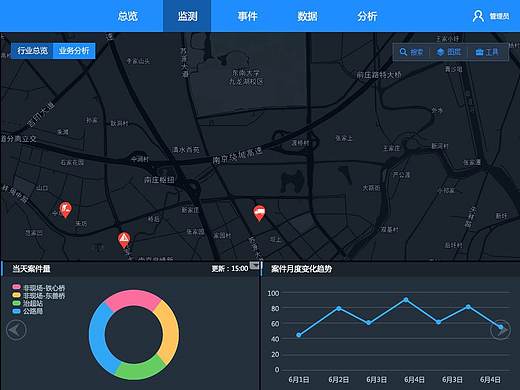Open the map layers stack icon
The width and height of the screenshot is (520, 390).
(x=440, y=52)
